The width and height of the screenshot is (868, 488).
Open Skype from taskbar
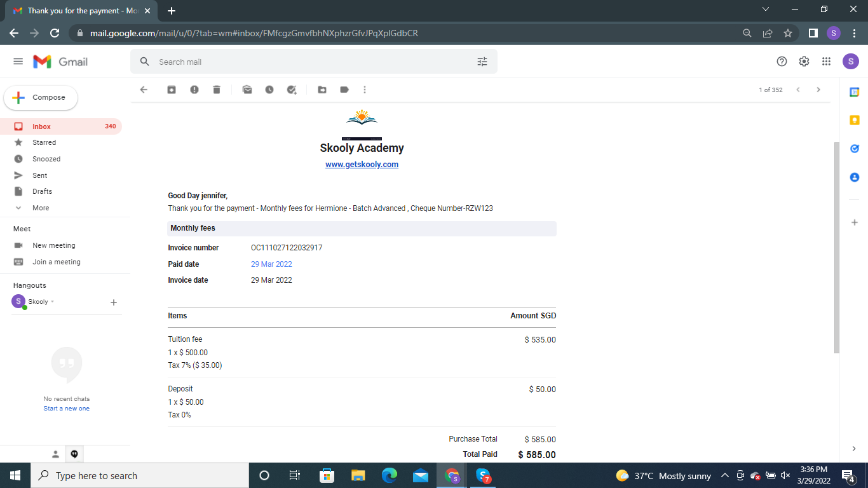coord(483,475)
